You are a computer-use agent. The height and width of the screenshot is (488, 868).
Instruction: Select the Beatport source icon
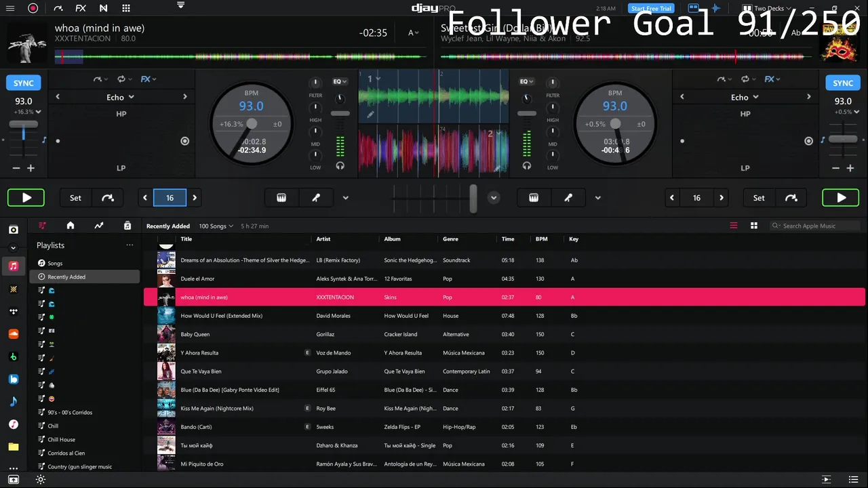coord(13,357)
